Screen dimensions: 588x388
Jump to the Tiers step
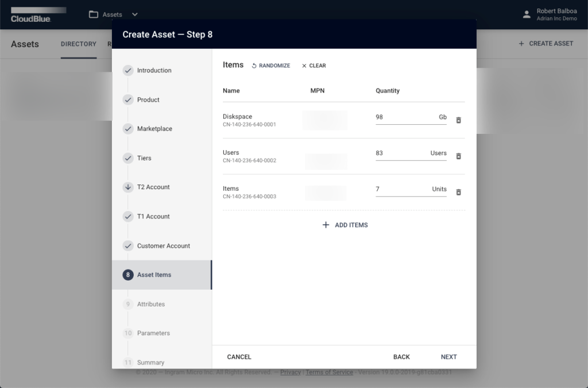pos(144,158)
